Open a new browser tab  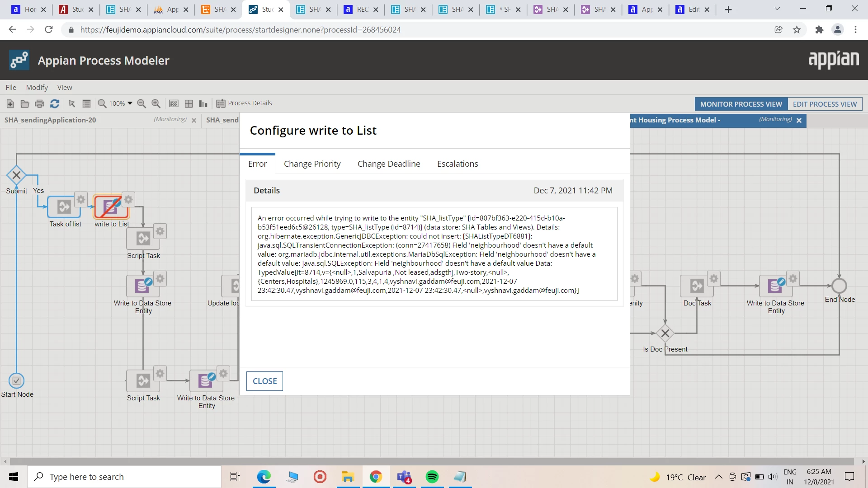pos(728,9)
